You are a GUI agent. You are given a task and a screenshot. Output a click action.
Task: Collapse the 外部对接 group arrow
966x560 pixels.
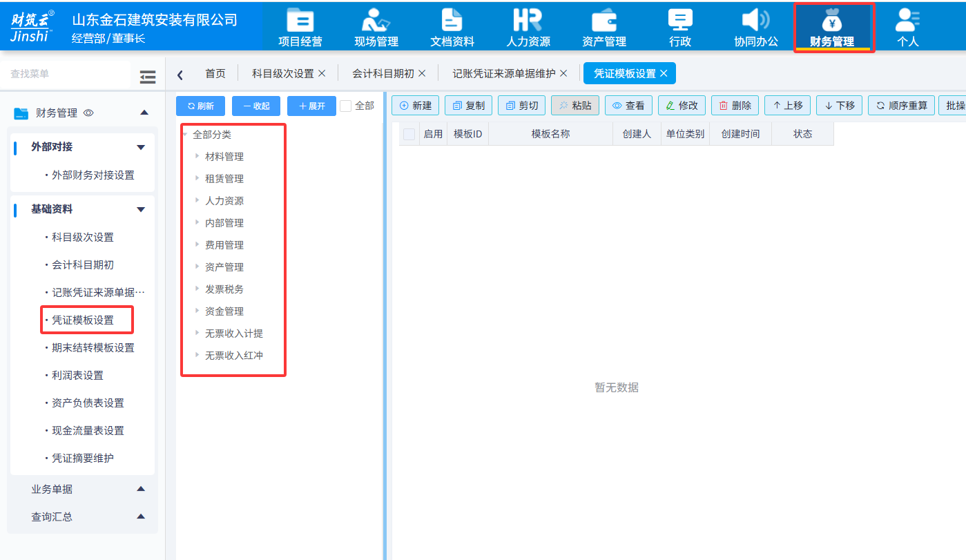click(x=141, y=147)
